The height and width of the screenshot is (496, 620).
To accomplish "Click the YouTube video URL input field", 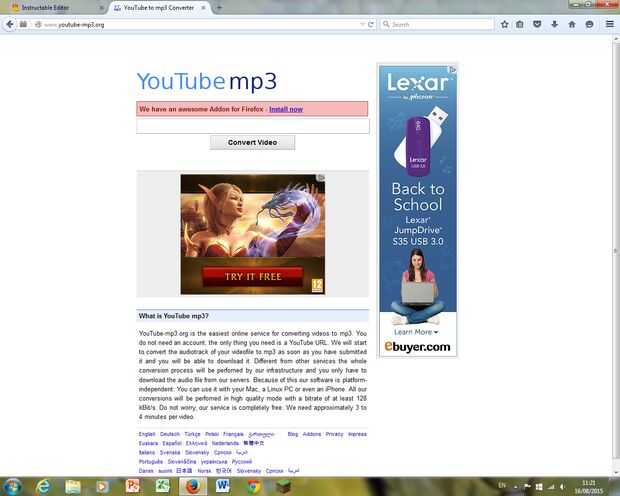I will click(253, 126).
